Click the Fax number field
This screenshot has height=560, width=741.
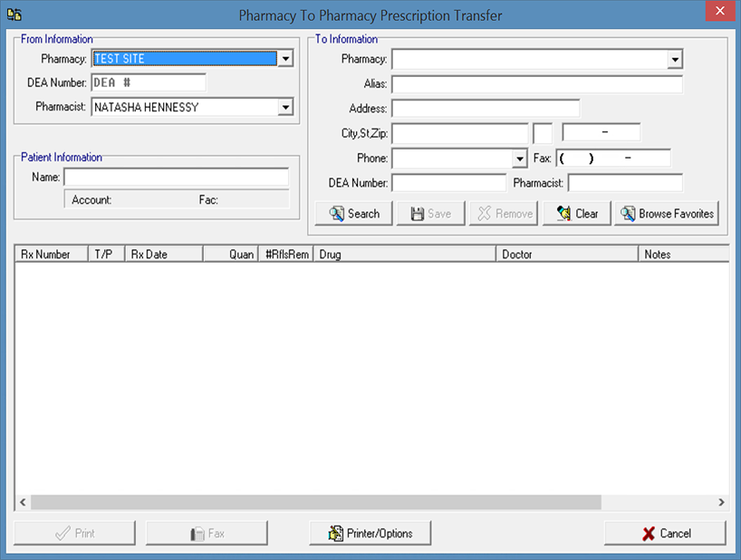coord(613,159)
